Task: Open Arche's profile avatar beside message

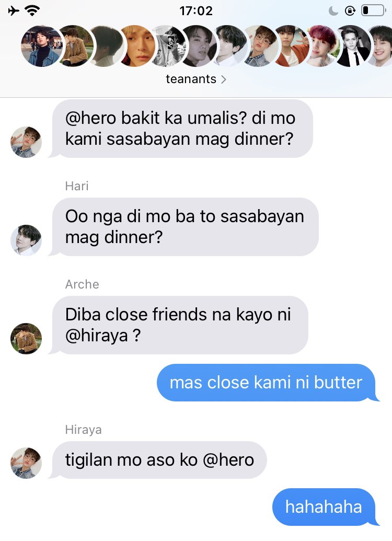Action: coord(26,339)
